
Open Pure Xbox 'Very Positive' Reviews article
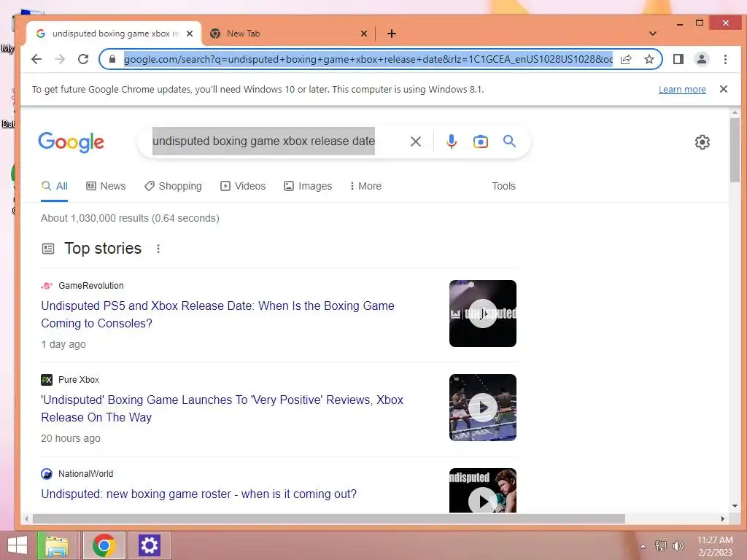point(222,408)
